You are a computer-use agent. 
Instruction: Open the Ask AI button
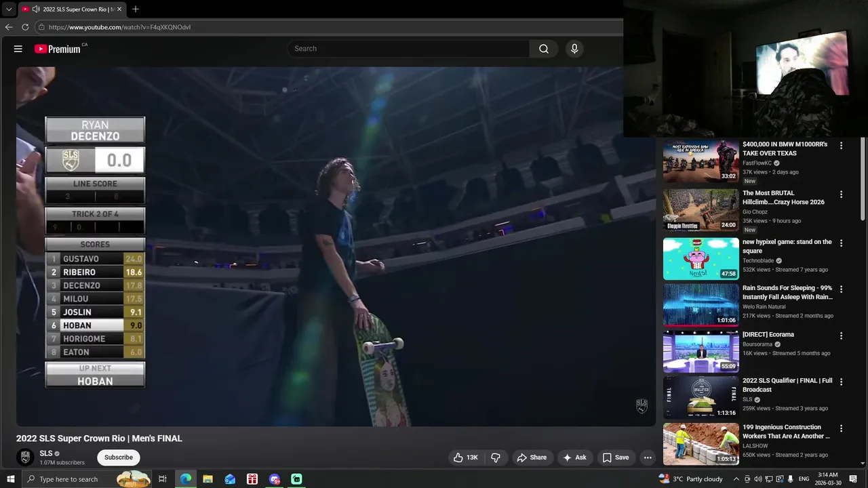point(574,457)
